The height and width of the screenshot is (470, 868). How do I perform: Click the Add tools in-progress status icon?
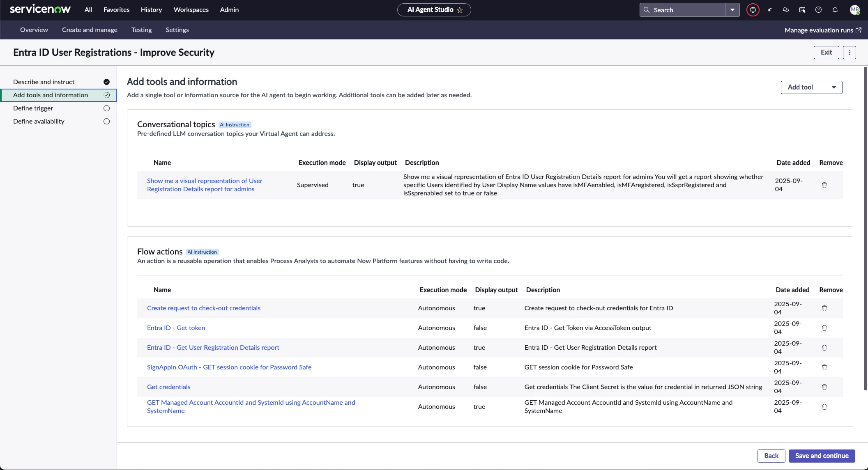[x=107, y=95]
